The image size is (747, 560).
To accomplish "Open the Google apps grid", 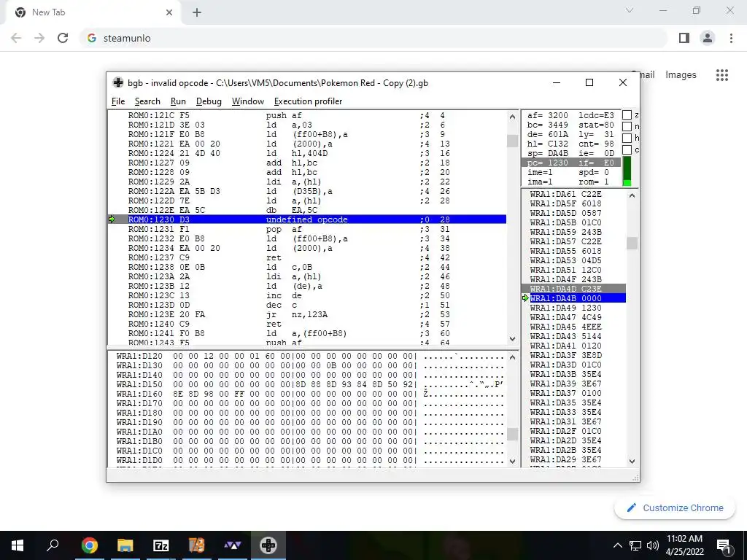I will [x=722, y=75].
